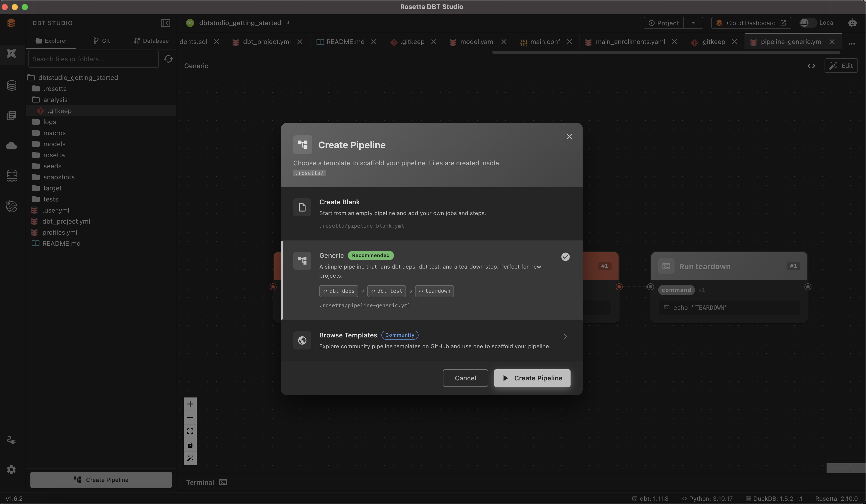Select the .user.yml file

click(x=101, y=210)
